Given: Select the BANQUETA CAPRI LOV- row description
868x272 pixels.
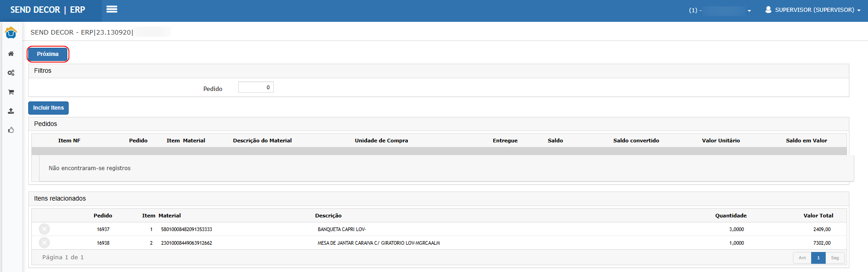Looking at the screenshot, I should (x=341, y=230).
